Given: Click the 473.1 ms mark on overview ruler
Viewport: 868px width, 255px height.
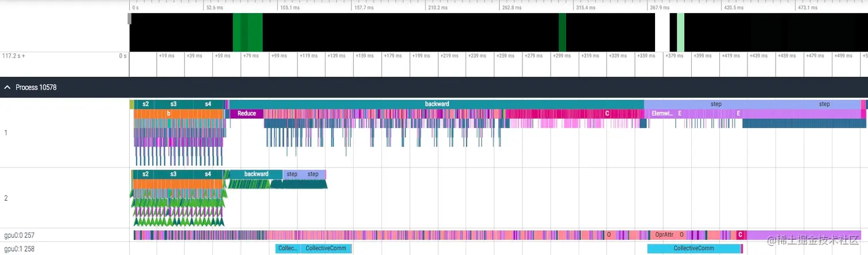Looking at the screenshot, I should click(808, 7).
